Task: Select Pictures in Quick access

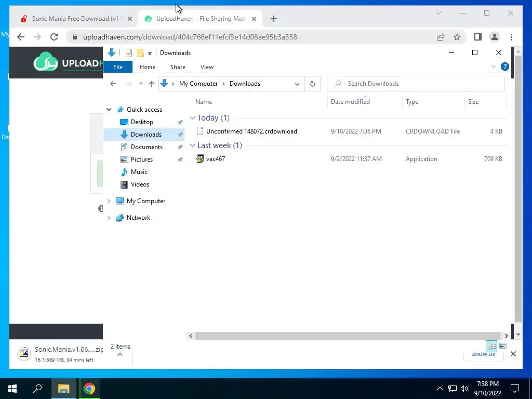Action: pyautogui.click(x=141, y=159)
